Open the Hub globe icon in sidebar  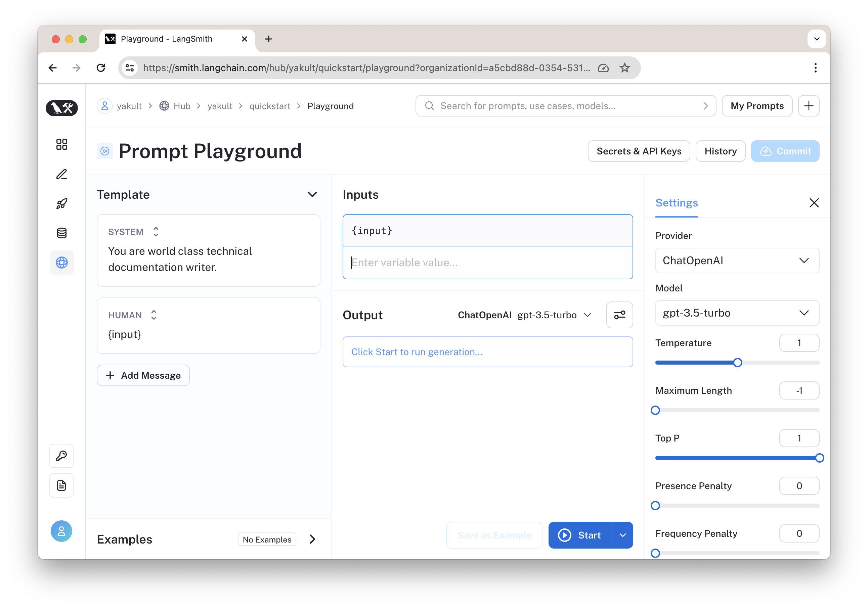[x=61, y=263]
